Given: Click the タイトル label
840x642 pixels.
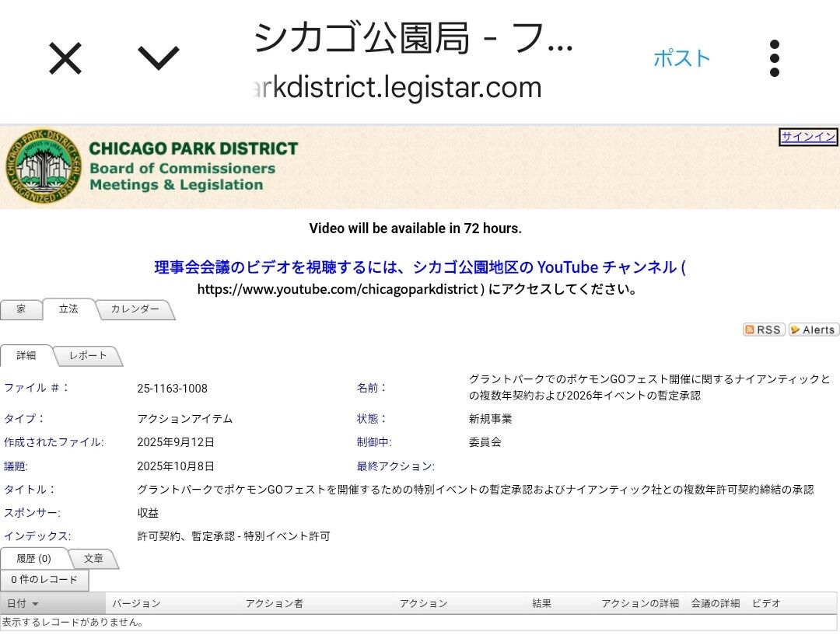Looking at the screenshot, I should pos(29,490).
